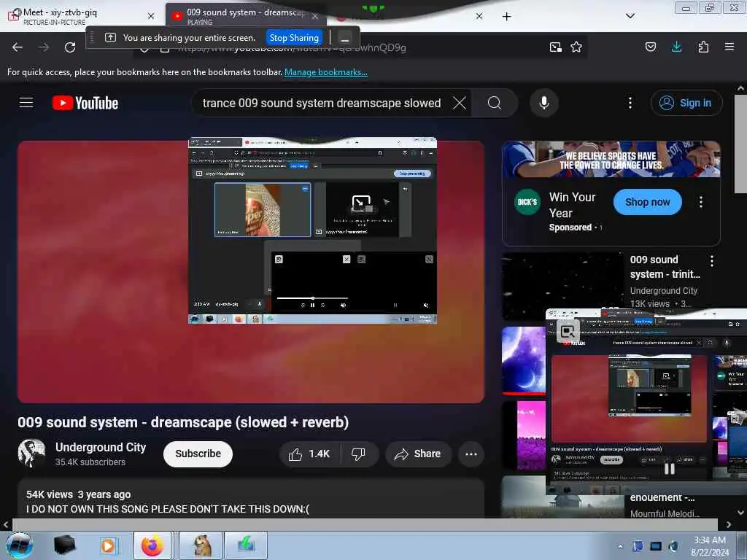
Task: Go to YouTube home via the logo
Action: [x=85, y=103]
